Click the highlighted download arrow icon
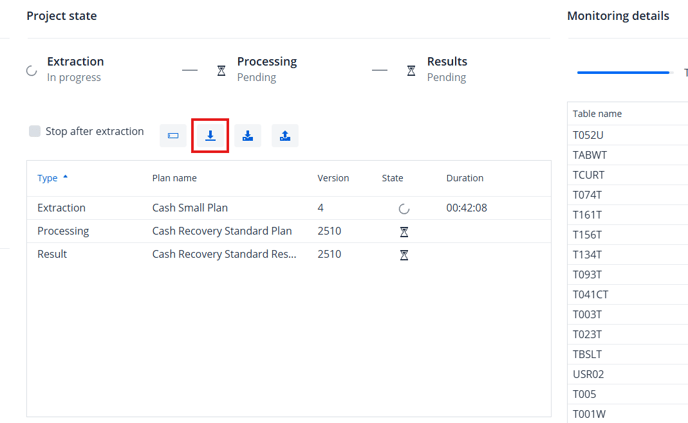This screenshot has width=688, height=423. tap(210, 136)
